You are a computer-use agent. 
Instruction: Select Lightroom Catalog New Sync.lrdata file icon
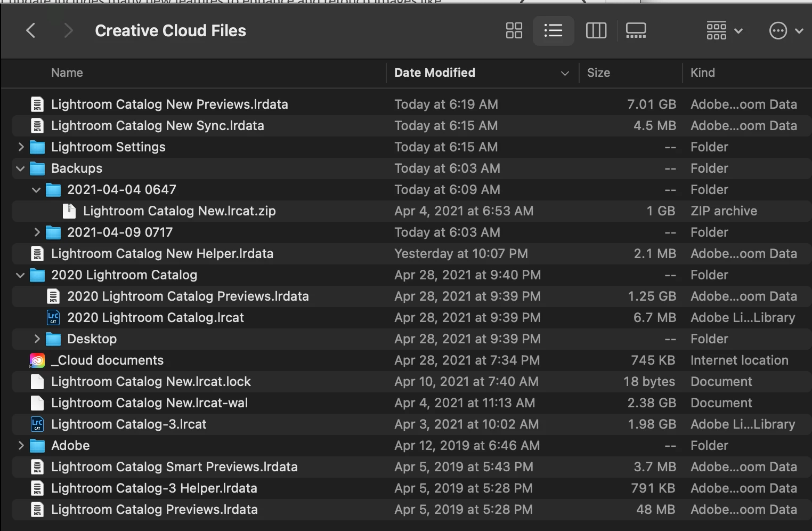37,126
